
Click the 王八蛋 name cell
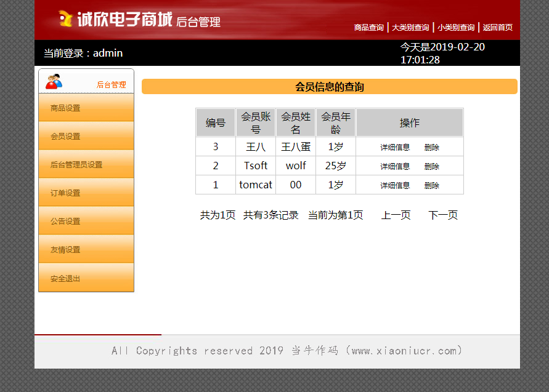pyautogui.click(x=296, y=146)
